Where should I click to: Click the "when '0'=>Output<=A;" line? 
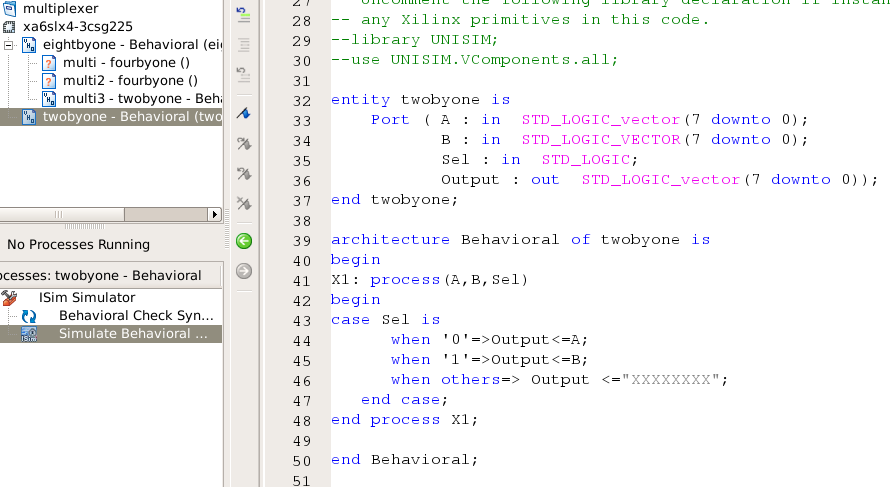pyautogui.click(x=489, y=340)
